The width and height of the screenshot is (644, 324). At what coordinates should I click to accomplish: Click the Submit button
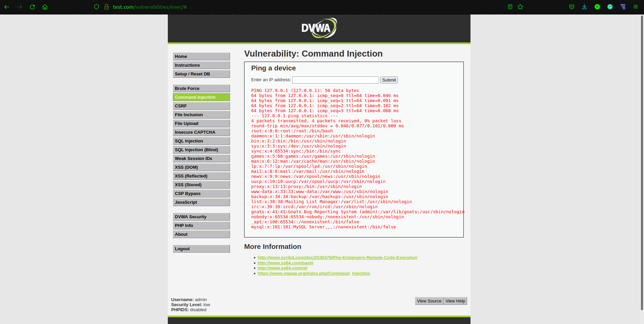tap(389, 80)
